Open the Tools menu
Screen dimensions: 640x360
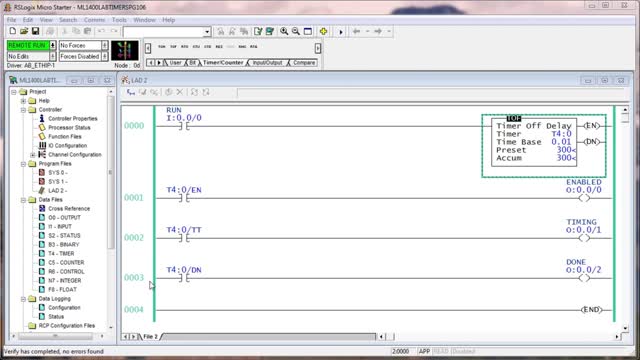click(119, 20)
